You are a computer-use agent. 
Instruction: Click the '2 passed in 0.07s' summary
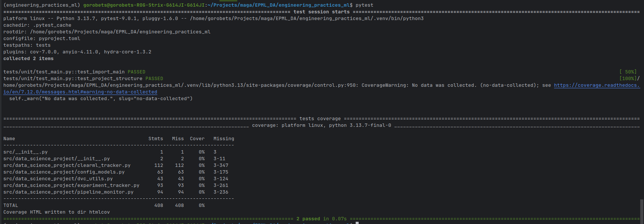(321, 219)
